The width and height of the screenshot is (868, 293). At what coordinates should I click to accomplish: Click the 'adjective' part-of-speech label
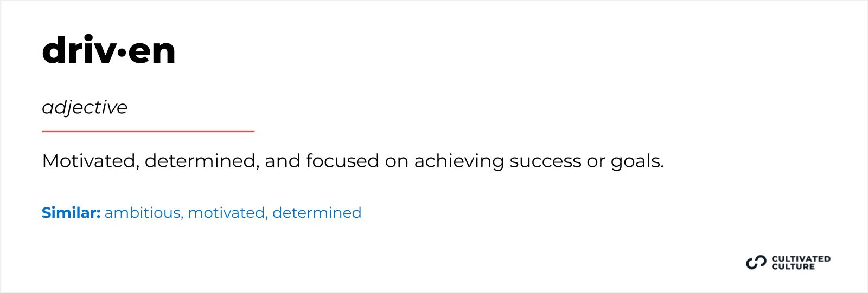point(85,107)
